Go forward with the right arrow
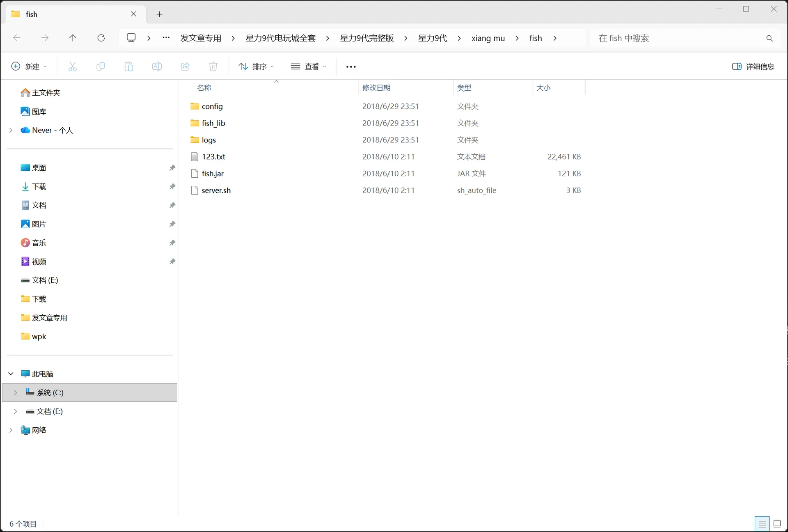 pyautogui.click(x=45, y=38)
